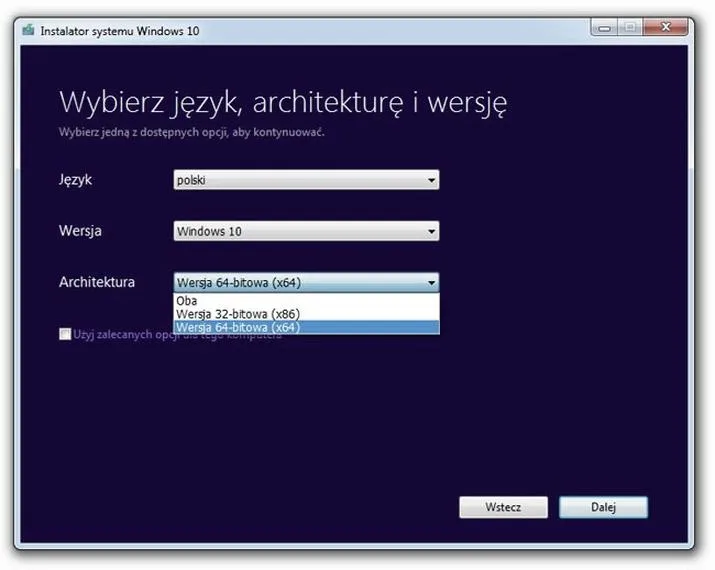Click subtitle Wybierz jedną z dostępnych opcji
This screenshot has height=570, width=715.
tap(192, 132)
